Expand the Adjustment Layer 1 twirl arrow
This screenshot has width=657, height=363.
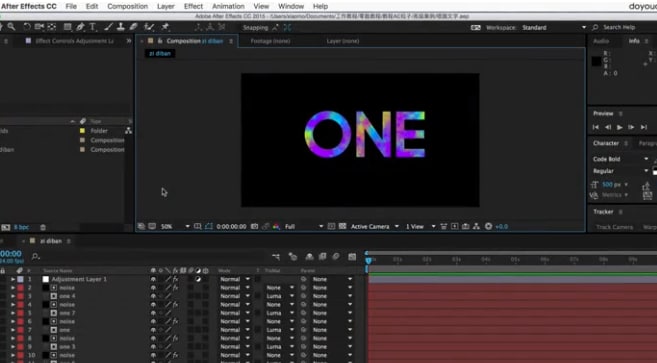click(x=13, y=279)
